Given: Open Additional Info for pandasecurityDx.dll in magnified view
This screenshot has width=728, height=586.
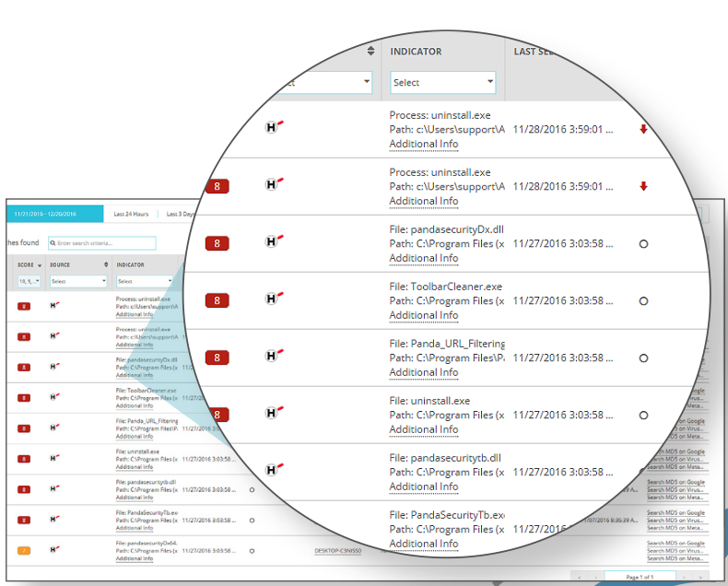Looking at the screenshot, I should click(423, 258).
